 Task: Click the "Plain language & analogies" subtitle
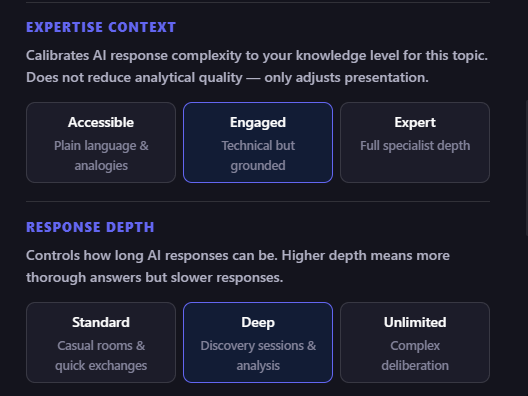101,156
